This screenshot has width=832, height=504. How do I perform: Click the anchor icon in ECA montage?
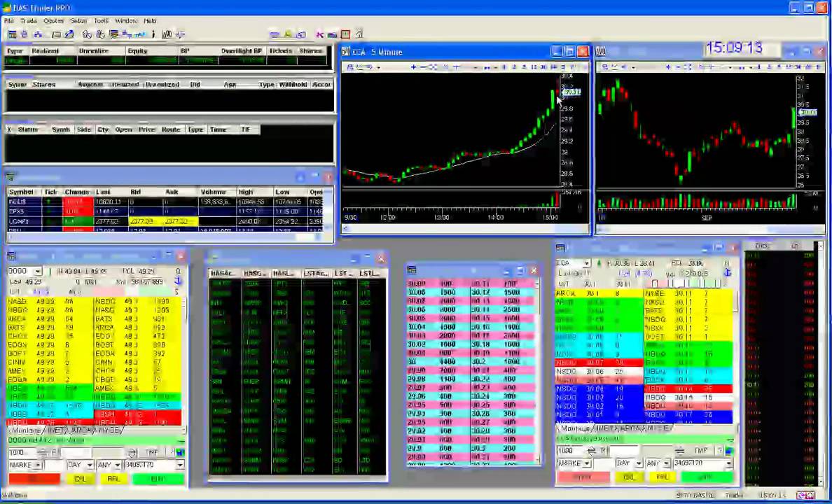(728, 272)
